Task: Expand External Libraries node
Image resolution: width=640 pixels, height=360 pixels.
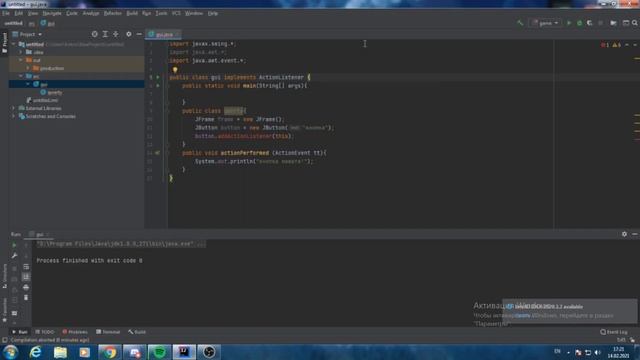Action: point(14,108)
